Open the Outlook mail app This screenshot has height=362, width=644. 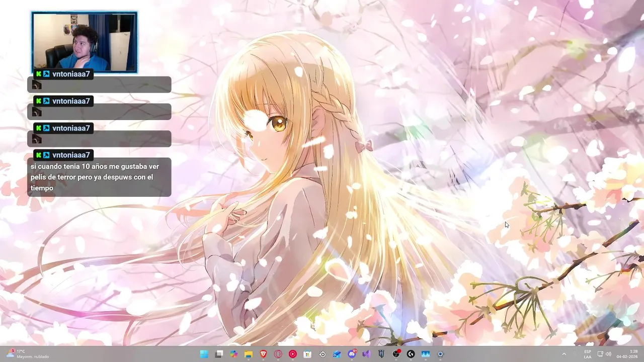(x=337, y=354)
